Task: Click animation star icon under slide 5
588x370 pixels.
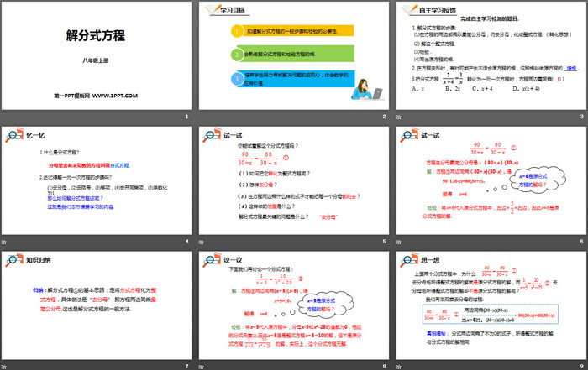Action: (x=202, y=242)
